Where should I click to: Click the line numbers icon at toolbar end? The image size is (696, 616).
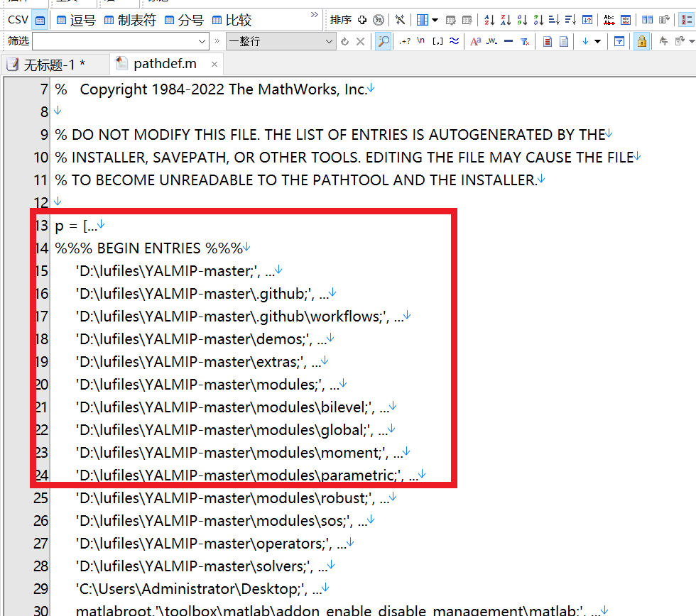687,20
